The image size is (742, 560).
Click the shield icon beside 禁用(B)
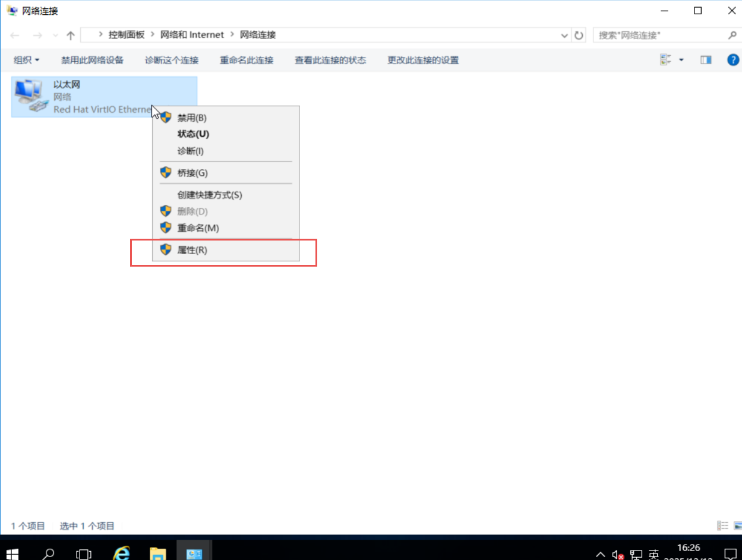(x=166, y=118)
